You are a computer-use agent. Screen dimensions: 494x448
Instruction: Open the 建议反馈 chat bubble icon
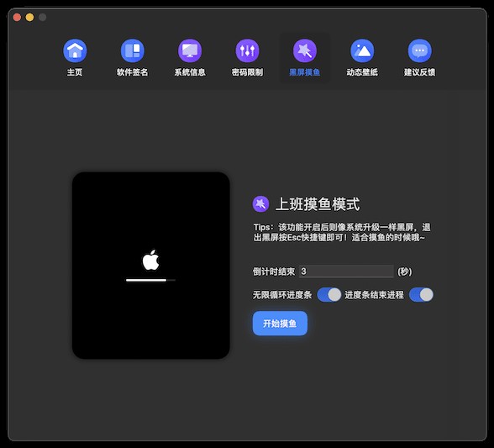point(420,50)
